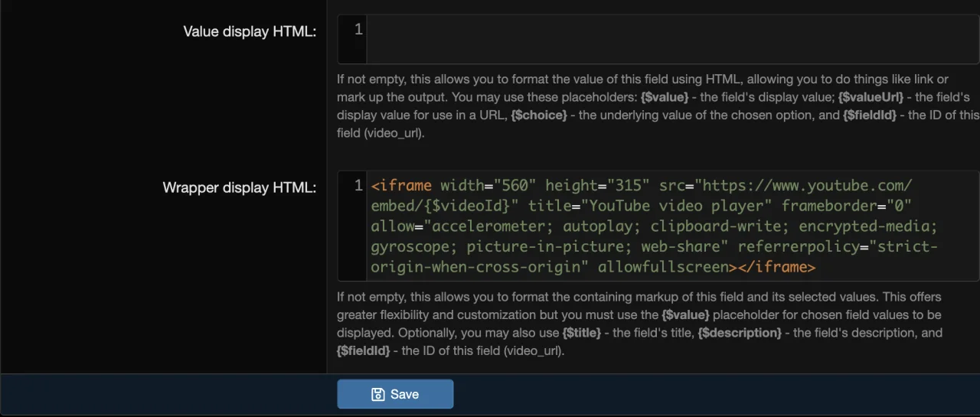This screenshot has width=980, height=417.
Task: Click the floppy disk icon on Save
Action: pyautogui.click(x=377, y=394)
